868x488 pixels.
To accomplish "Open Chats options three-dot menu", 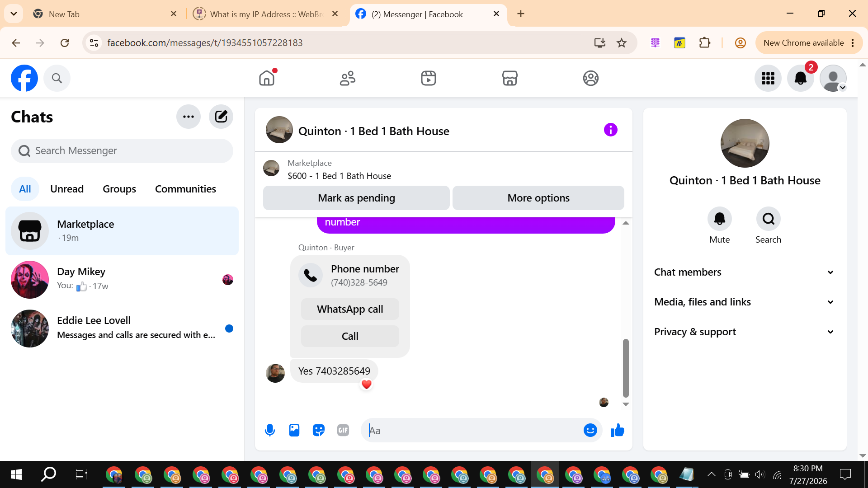I will click(x=189, y=117).
